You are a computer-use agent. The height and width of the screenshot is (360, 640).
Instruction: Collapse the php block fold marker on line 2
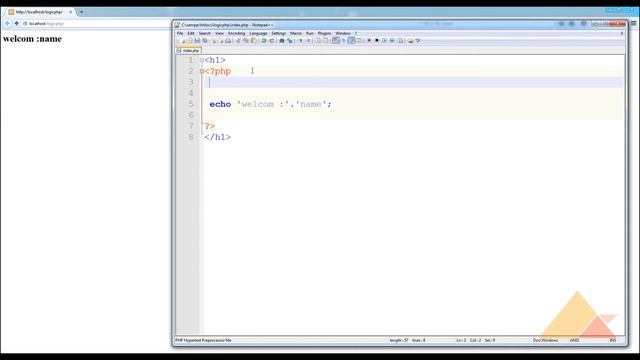tap(202, 71)
